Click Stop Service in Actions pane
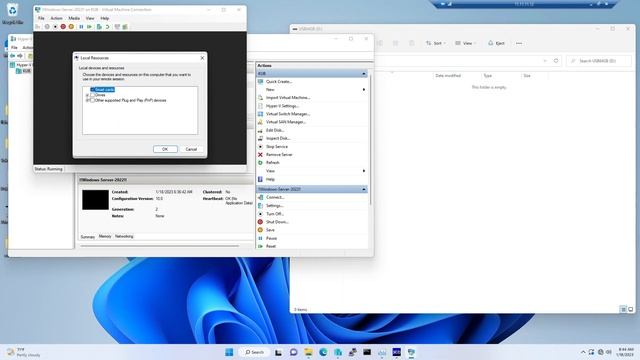The width and height of the screenshot is (640, 360). [277, 147]
